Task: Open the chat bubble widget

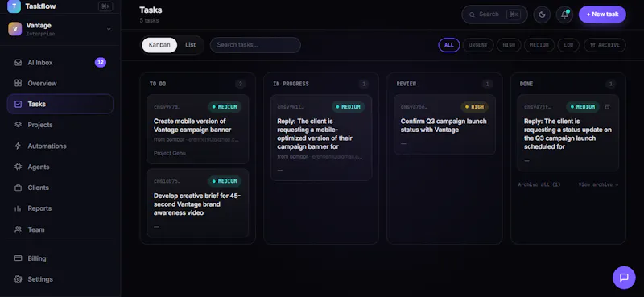Action: pyautogui.click(x=624, y=278)
